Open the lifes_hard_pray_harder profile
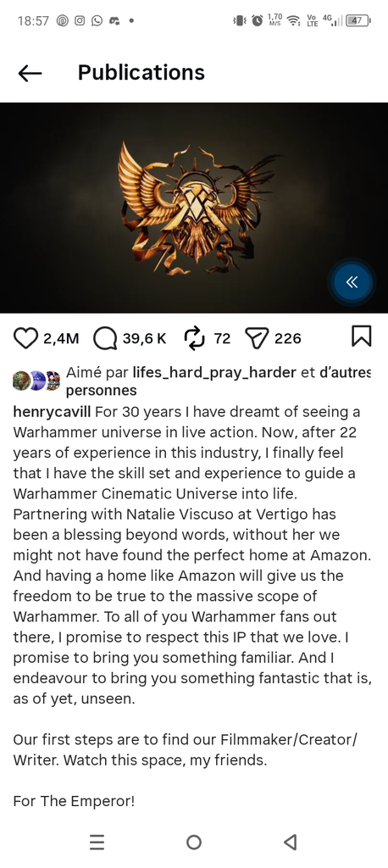 pyautogui.click(x=214, y=373)
